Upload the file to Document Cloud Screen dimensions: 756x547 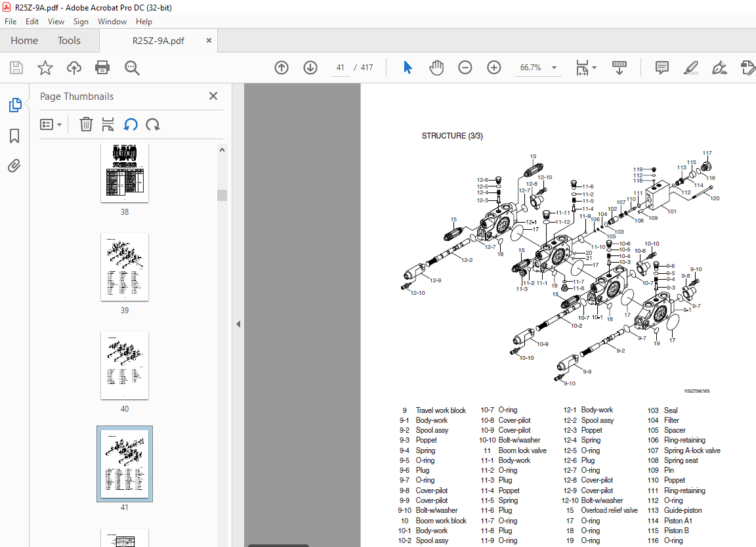73,68
